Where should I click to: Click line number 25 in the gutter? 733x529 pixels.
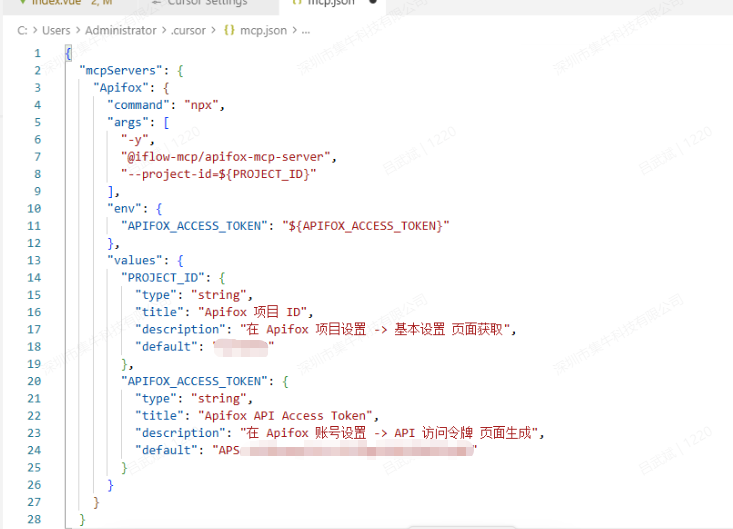pos(34,467)
